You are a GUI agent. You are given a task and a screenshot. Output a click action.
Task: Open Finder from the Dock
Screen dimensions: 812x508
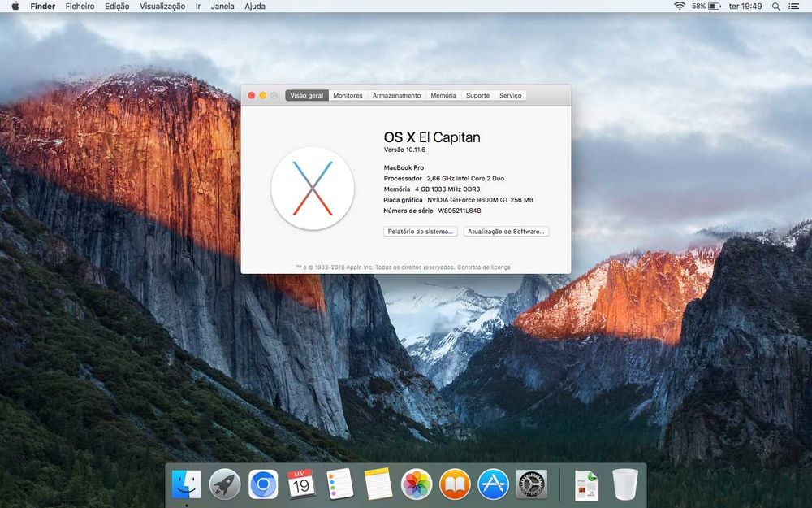[x=187, y=484]
